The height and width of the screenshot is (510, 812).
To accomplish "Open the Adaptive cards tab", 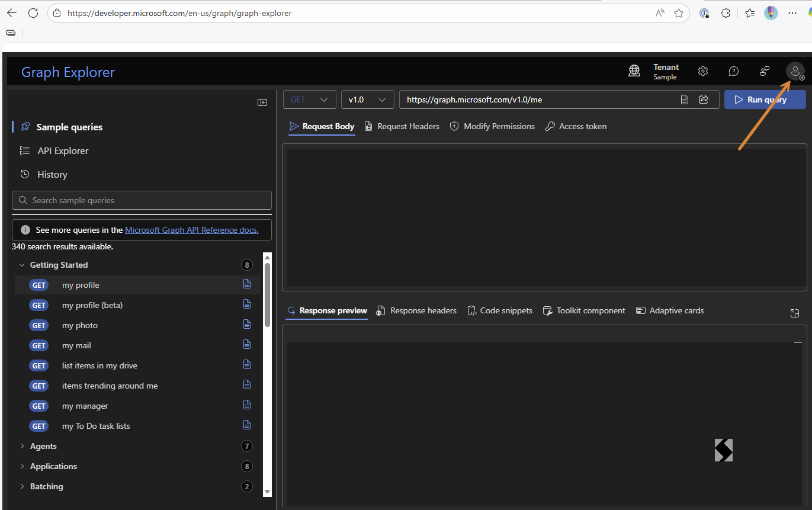I will 670,310.
